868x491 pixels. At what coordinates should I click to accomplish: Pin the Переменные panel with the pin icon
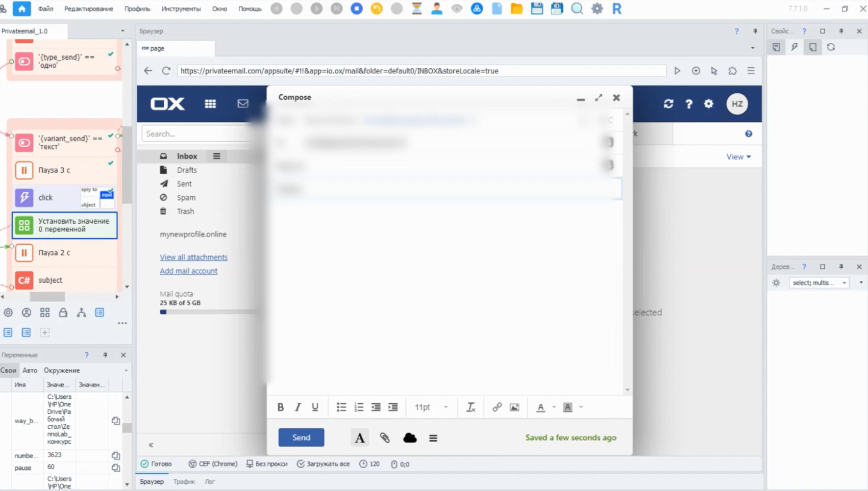[105, 355]
